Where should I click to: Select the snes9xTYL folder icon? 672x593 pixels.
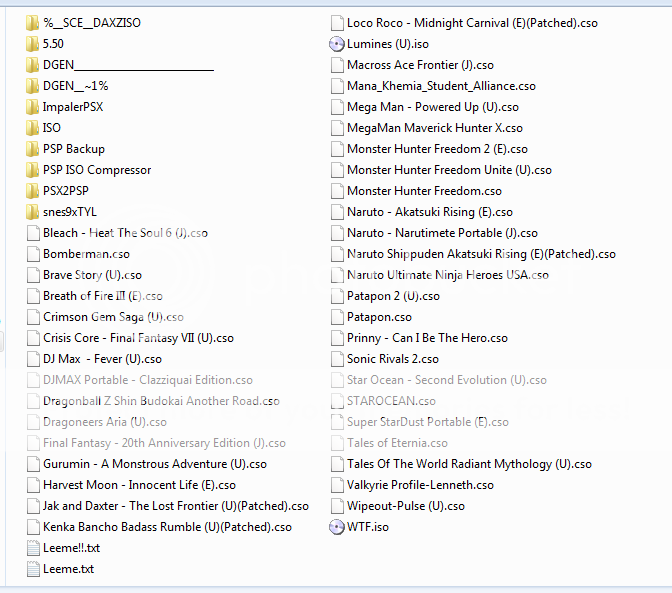point(33,212)
